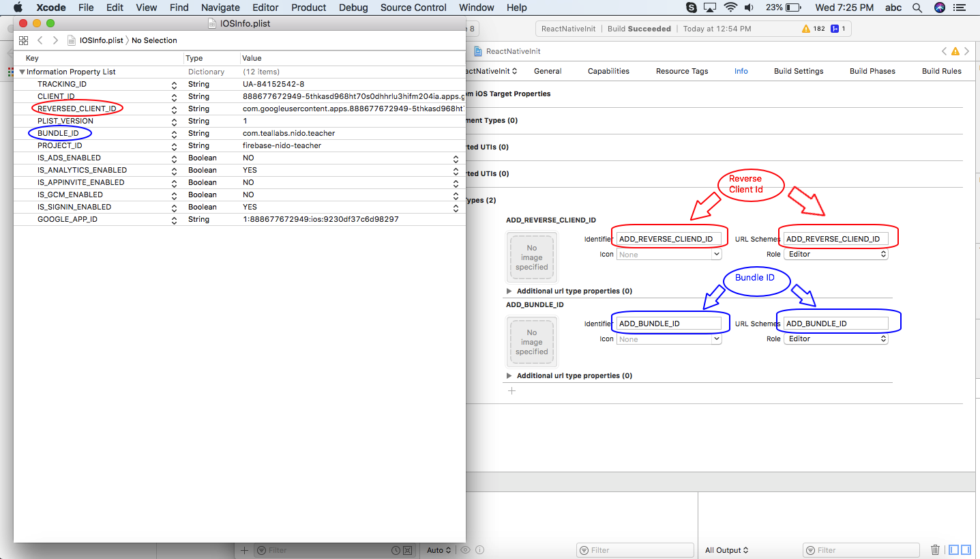The height and width of the screenshot is (559, 980).
Task: Switch to the Build Settings tab
Action: pyautogui.click(x=799, y=71)
